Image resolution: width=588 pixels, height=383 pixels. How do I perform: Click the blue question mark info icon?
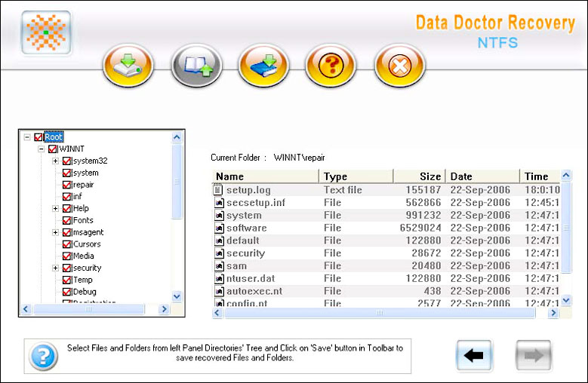coord(44,356)
